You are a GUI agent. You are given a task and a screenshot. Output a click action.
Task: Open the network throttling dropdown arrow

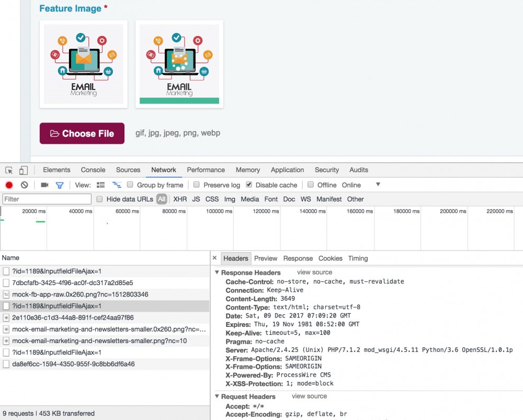[378, 185]
